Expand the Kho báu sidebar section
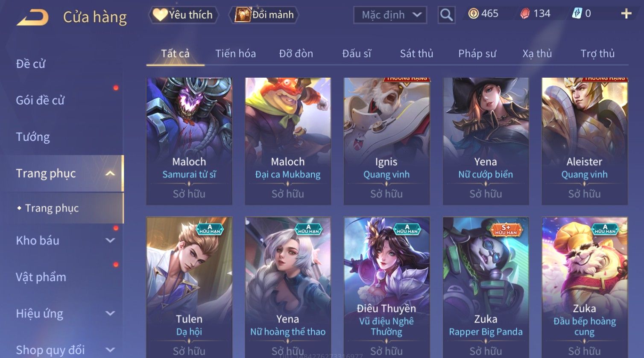This screenshot has height=358, width=644. coord(110,240)
